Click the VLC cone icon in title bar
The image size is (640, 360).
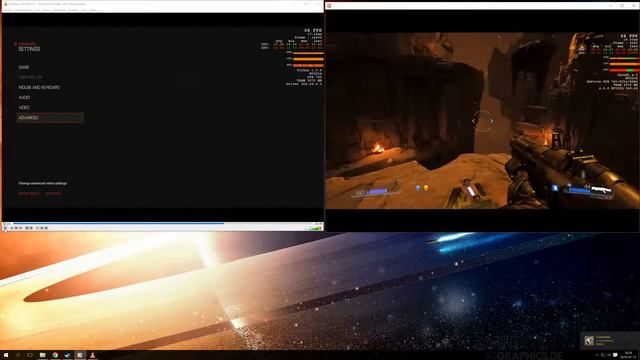click(5, 4)
